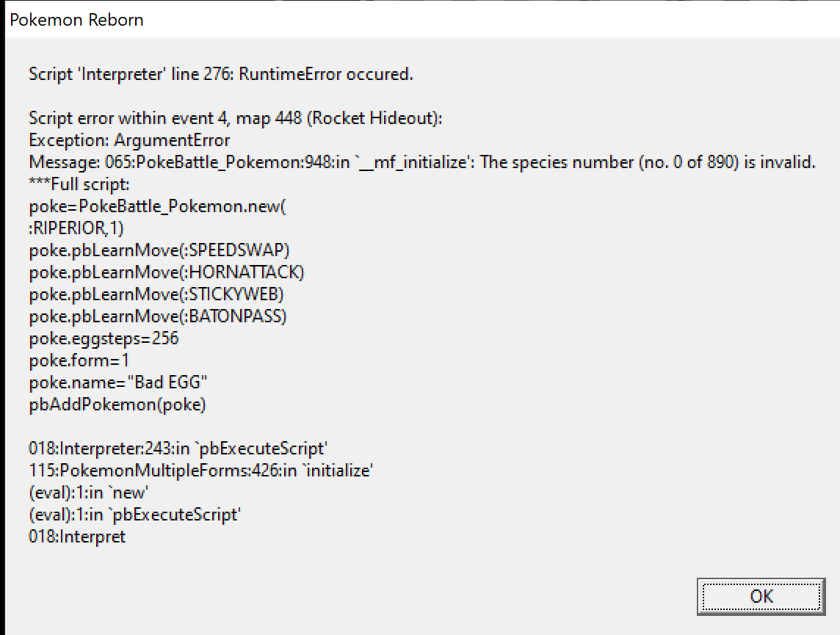Click the 018:Interpreter:243 backtrace line
This screenshot has width=840, height=635.
point(178,448)
